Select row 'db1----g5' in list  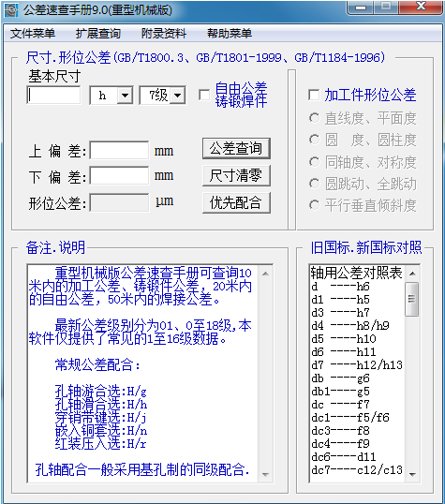coord(340,392)
